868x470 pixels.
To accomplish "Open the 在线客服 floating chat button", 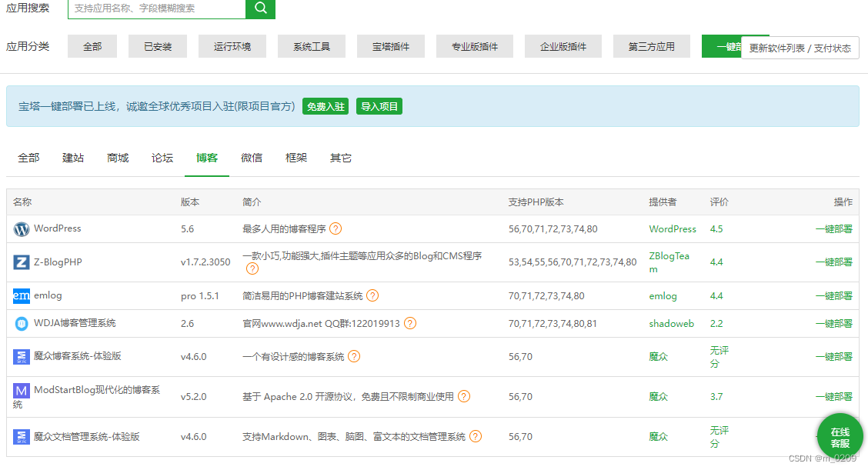I will 840,437.
